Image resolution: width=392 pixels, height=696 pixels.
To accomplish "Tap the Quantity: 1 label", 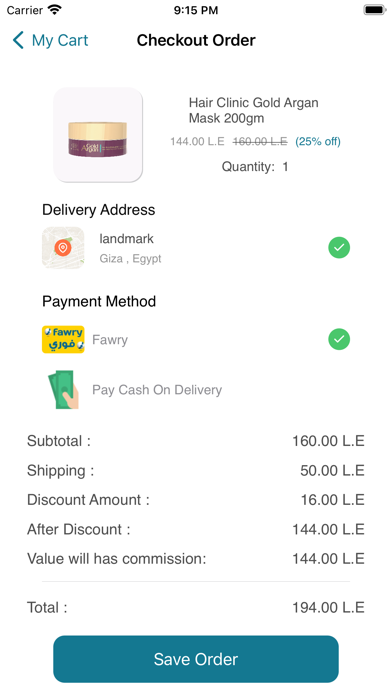I will (255, 167).
